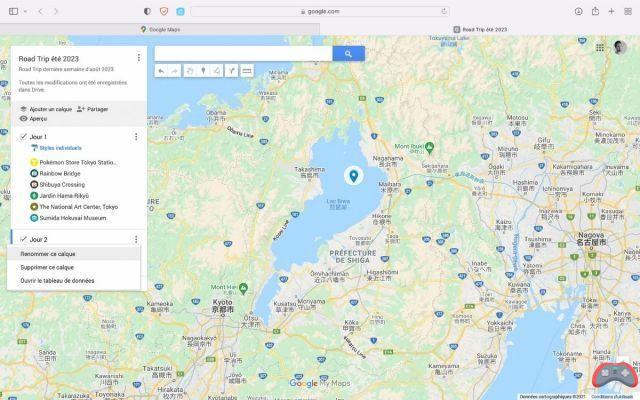Click the Safari share icon
This screenshot has width=640, height=400.
point(595,11)
